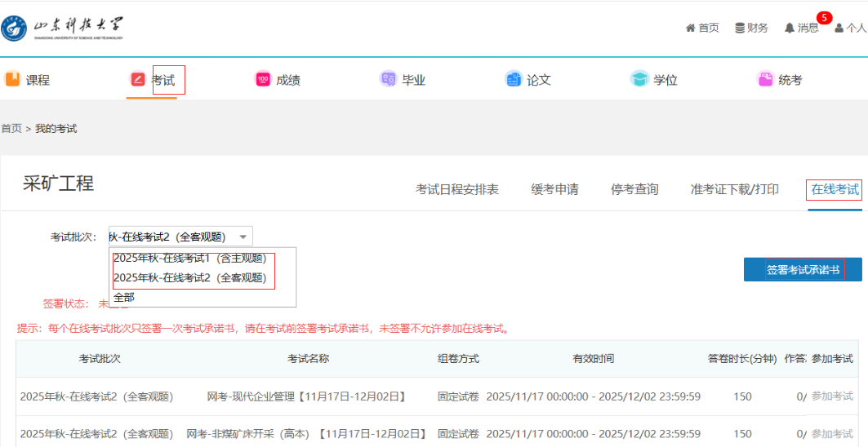
Task: Click 首页 in the breadcrumb
Action: pos(11,129)
